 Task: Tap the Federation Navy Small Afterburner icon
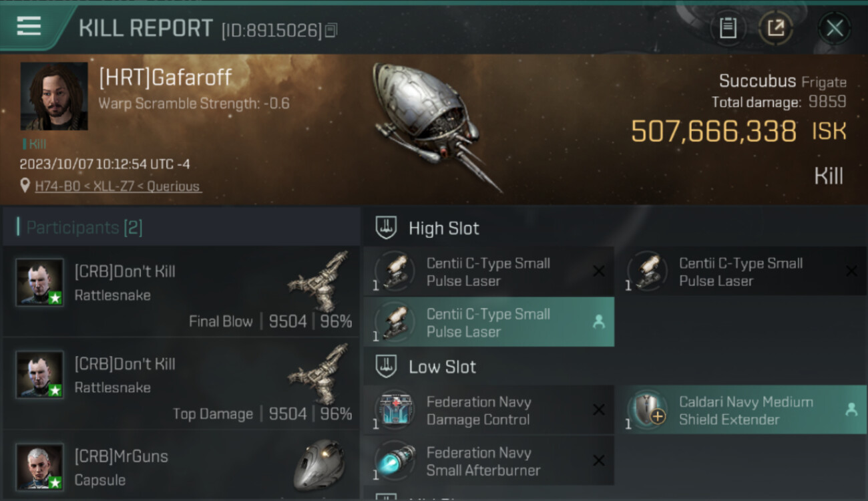395,461
